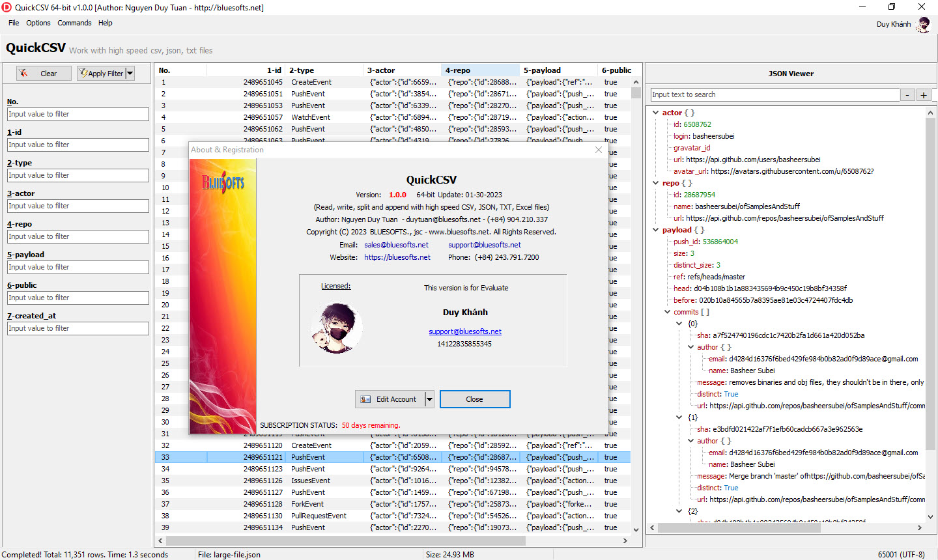Open https://bluesofts.net website link

397,257
